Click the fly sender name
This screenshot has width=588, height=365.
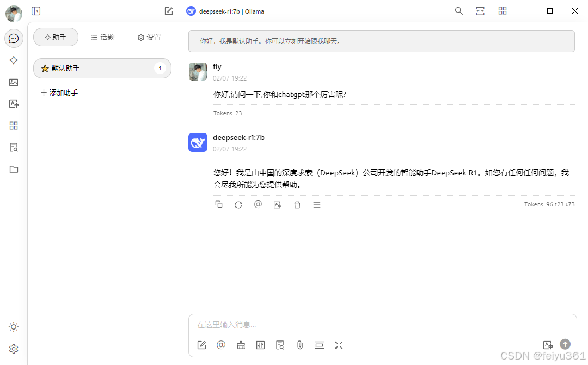(217, 67)
